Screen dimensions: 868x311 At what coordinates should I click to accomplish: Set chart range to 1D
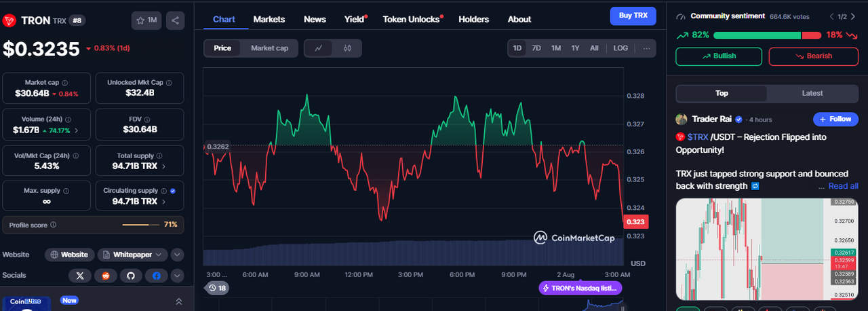point(517,48)
